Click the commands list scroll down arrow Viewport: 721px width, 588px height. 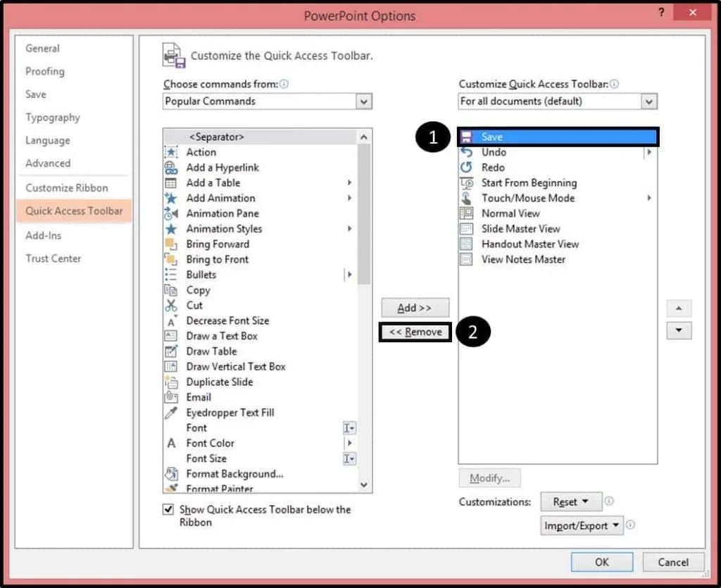click(364, 485)
